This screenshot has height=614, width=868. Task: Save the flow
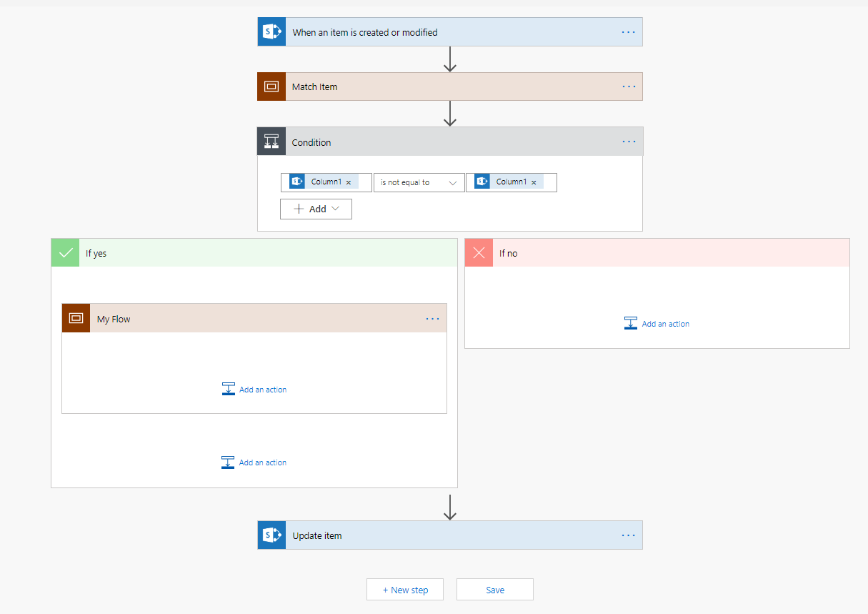tap(495, 590)
